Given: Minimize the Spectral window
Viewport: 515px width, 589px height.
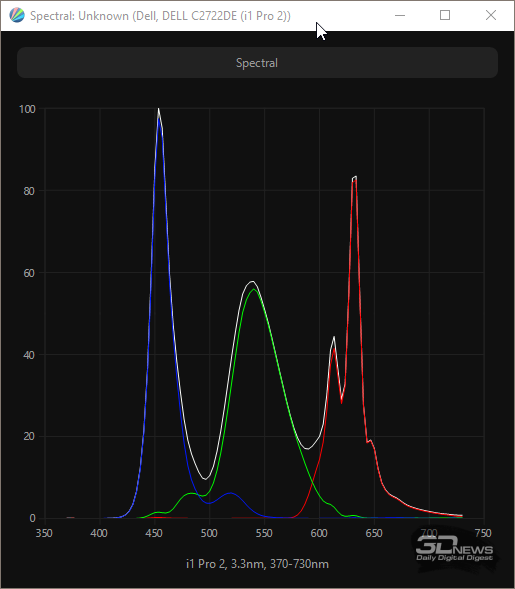Looking at the screenshot, I should [x=400, y=15].
